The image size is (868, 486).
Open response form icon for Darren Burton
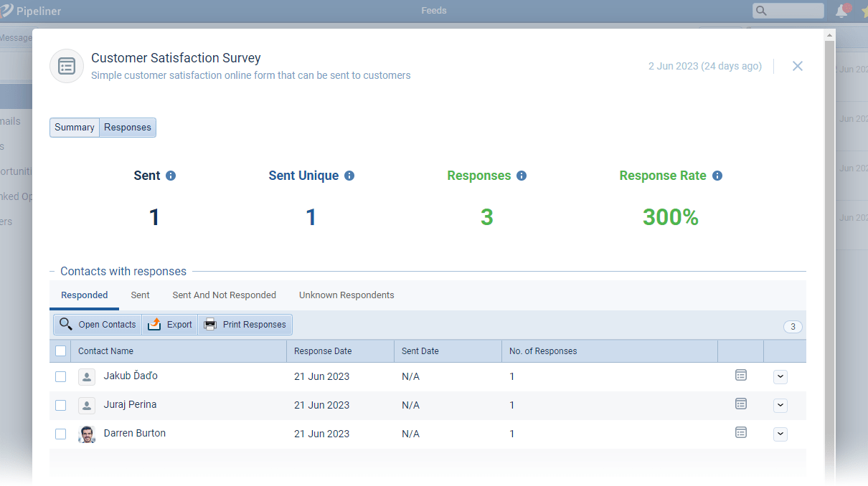coord(741,433)
